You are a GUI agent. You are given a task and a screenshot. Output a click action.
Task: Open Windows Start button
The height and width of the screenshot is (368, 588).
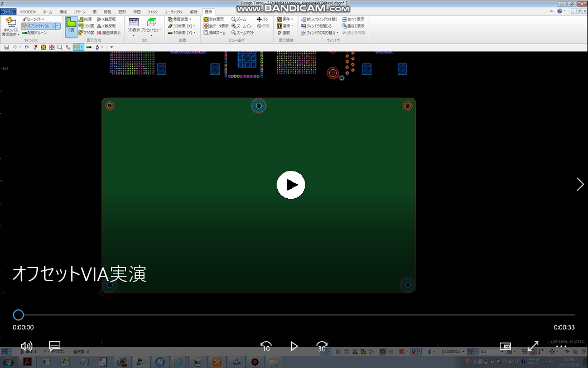click(7, 362)
